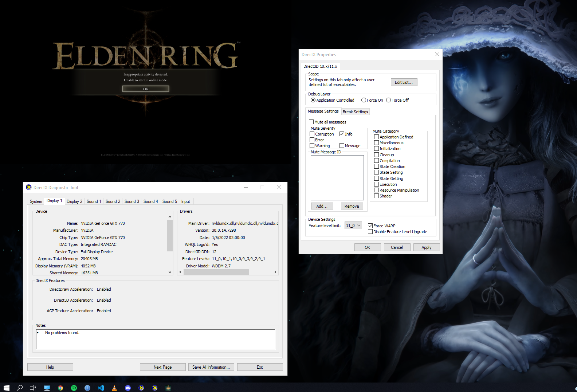This screenshot has width=577, height=392.
Task: Click OK in DirectX Properties
Action: point(368,247)
